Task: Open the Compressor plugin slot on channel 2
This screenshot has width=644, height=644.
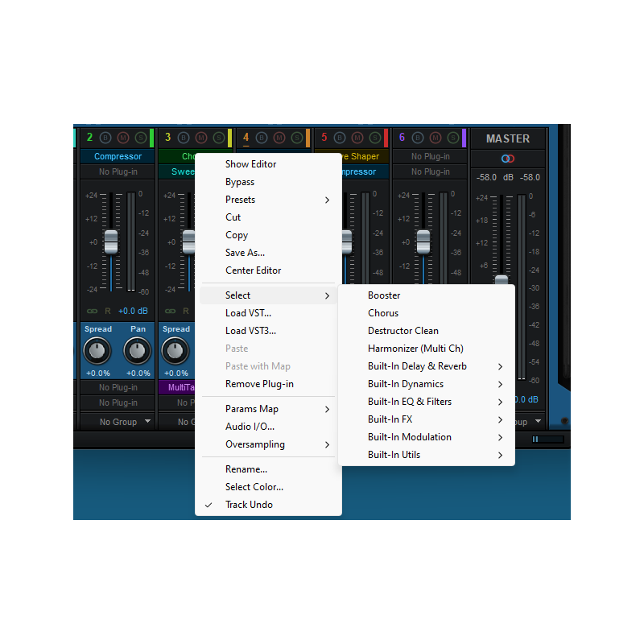Action: point(117,156)
